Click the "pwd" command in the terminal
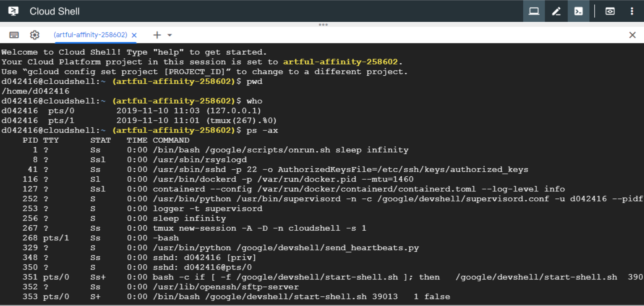This screenshot has height=306, width=644. [255, 81]
